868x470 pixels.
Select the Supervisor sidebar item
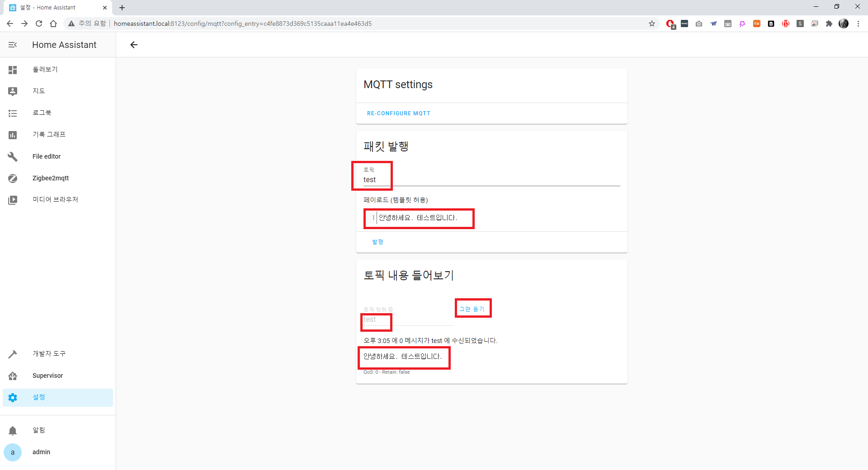(x=58, y=376)
